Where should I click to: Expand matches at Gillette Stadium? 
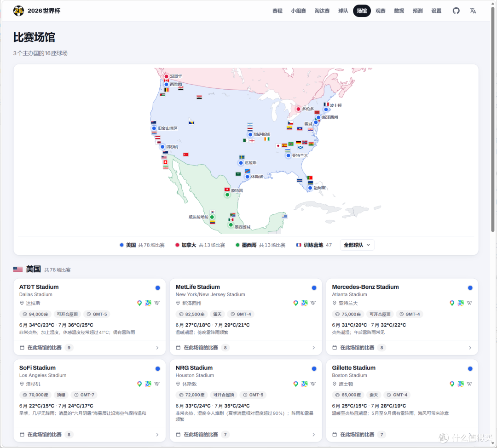coord(402,435)
